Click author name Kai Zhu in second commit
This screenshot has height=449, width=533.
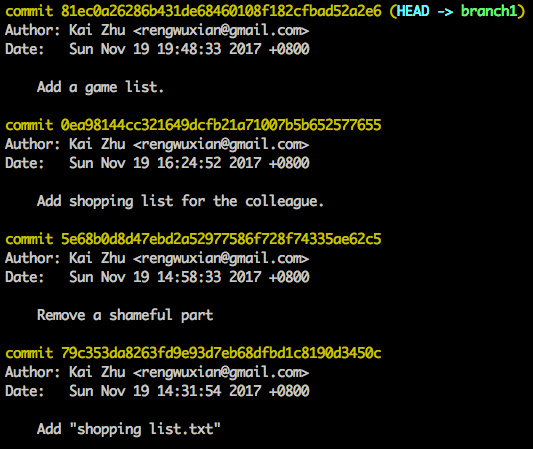click(97, 144)
